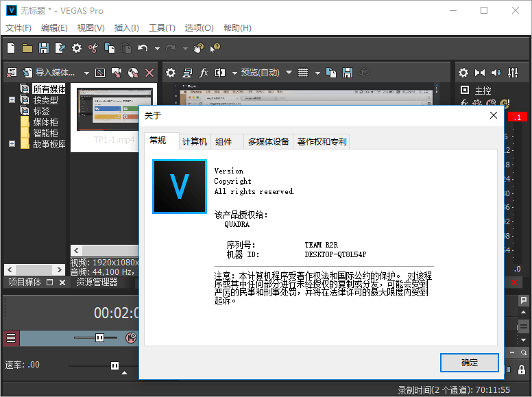
Task: Click the Import Media button
Action: 49,72
